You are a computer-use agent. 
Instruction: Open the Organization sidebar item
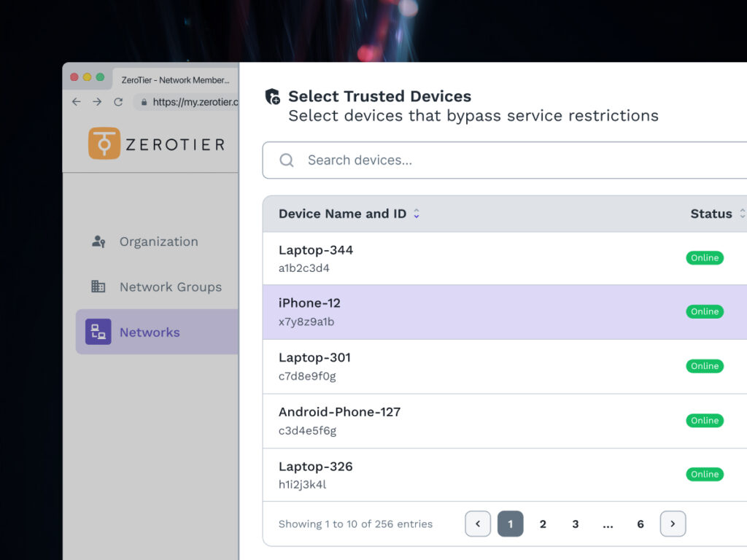158,242
